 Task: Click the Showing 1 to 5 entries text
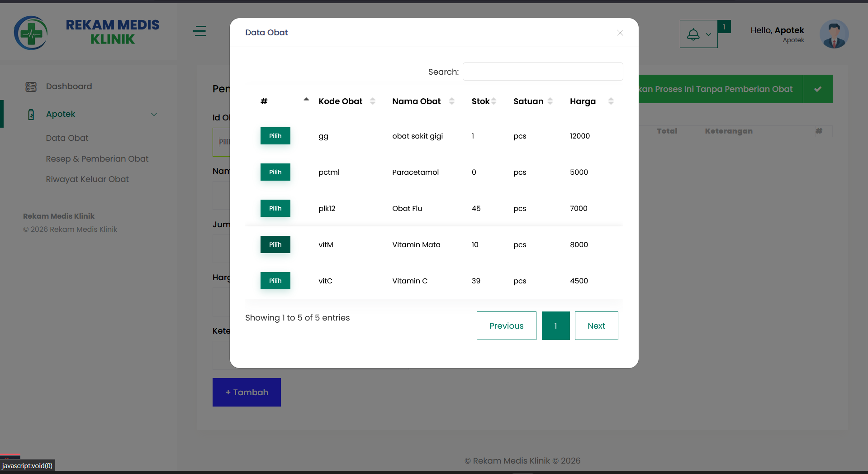coord(298,318)
